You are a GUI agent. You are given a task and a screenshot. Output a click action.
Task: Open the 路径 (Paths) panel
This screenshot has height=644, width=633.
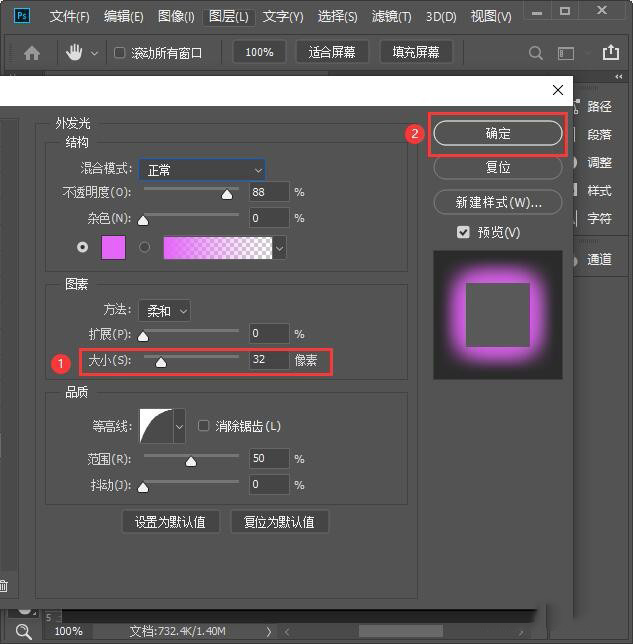point(599,106)
